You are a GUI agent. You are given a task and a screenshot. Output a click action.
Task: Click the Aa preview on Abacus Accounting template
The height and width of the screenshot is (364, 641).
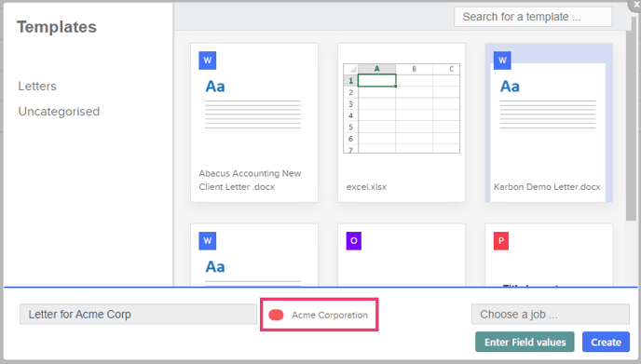tap(215, 87)
